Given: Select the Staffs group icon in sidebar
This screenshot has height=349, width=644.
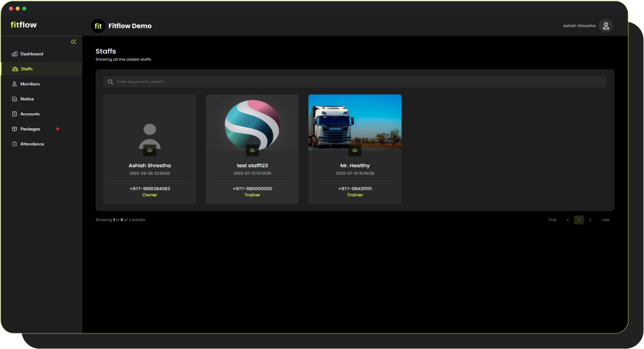Looking at the screenshot, I should coord(15,69).
